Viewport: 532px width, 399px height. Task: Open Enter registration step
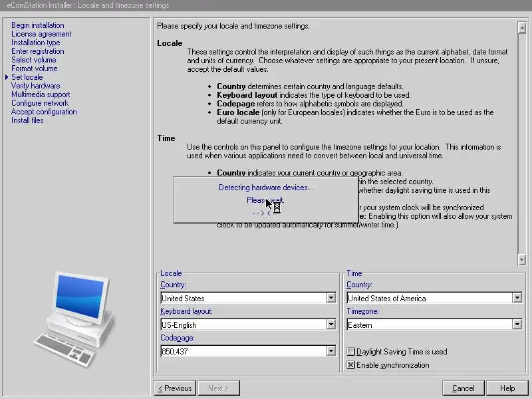[38, 51]
